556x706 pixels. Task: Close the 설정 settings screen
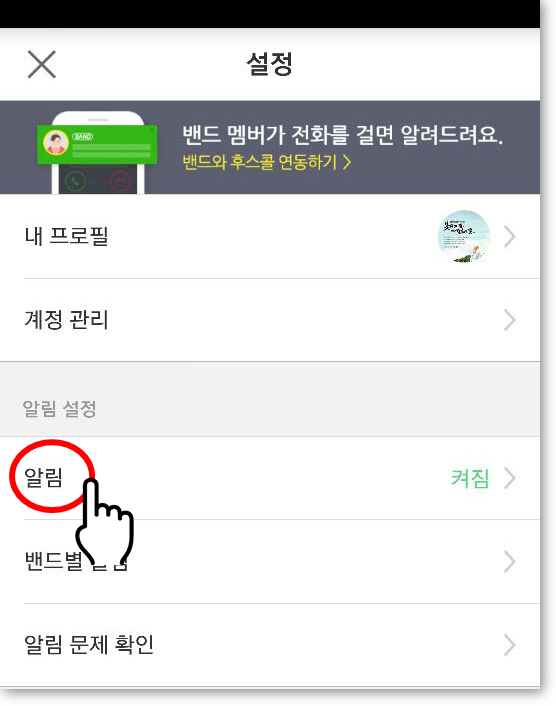41,64
